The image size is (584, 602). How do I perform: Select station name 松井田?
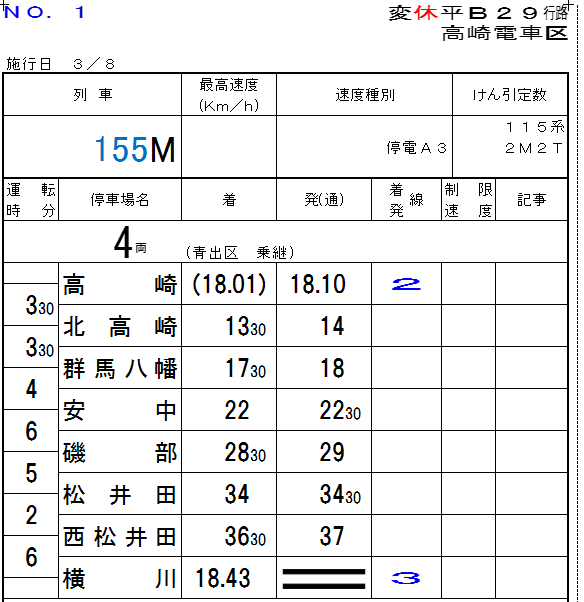click(120, 494)
